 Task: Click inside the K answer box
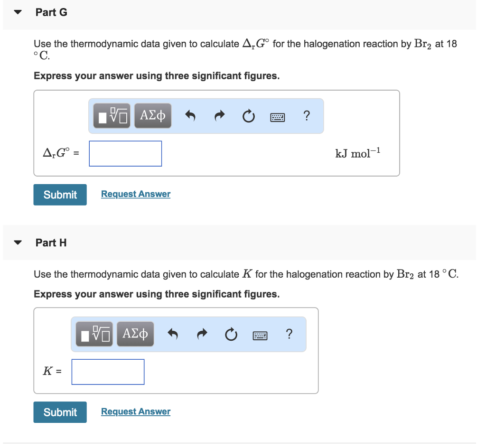tap(107, 372)
